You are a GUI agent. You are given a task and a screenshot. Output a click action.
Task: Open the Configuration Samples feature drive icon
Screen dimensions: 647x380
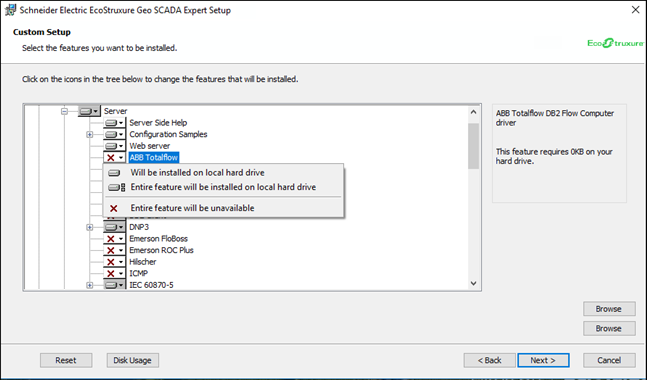114,134
